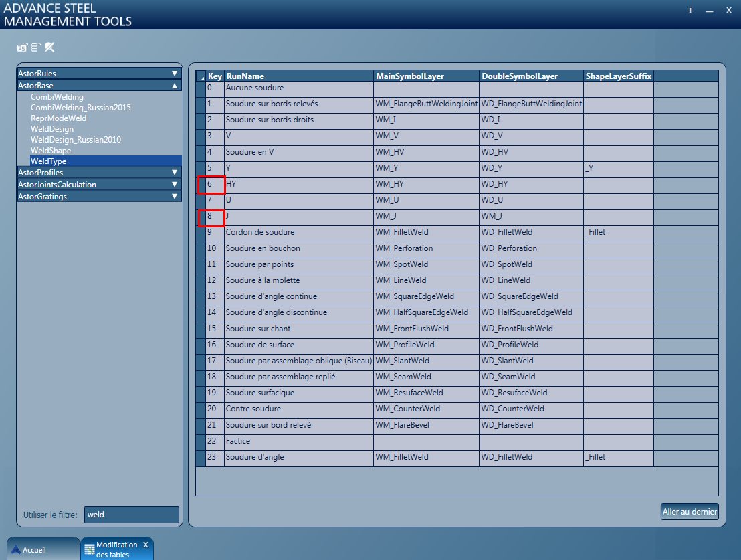Click the Aller au dernier button
The height and width of the screenshot is (560, 741).
click(690, 512)
